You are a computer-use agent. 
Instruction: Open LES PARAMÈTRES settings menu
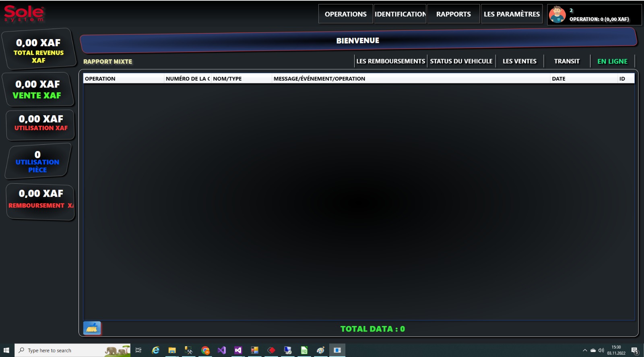[512, 14]
